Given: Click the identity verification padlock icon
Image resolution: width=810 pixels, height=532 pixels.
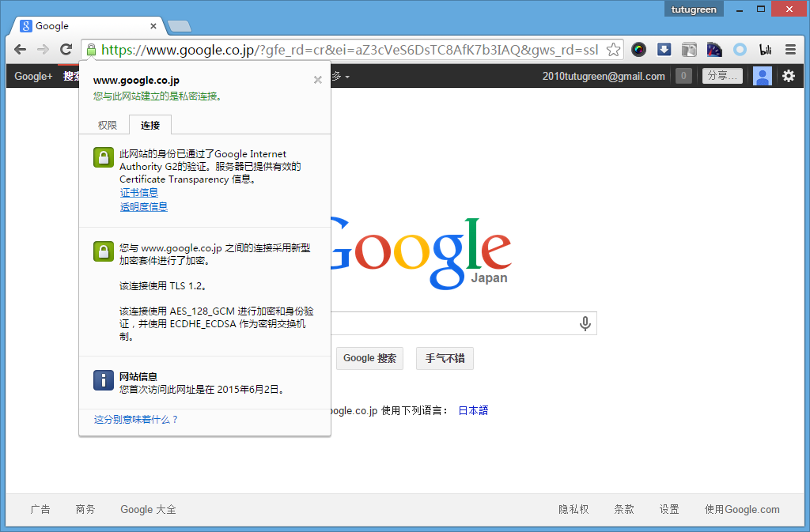Looking at the screenshot, I should (x=104, y=157).
